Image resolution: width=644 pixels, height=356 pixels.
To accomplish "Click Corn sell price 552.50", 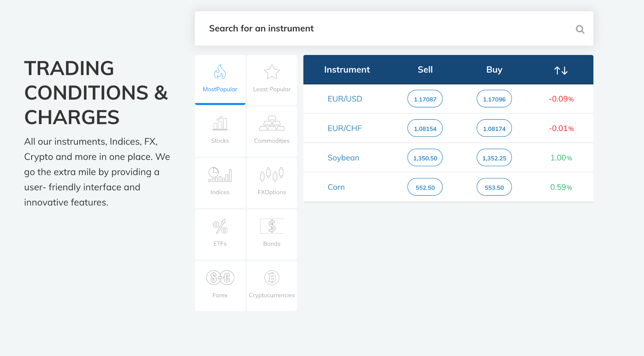I will pyautogui.click(x=425, y=187).
